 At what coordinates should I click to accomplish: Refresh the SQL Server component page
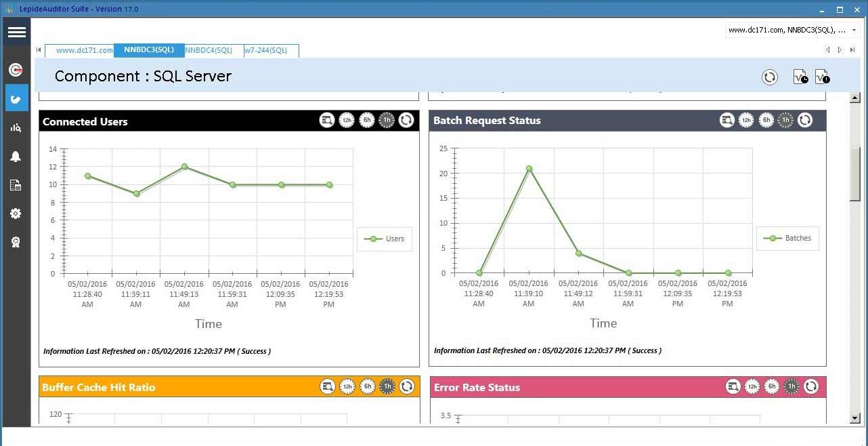click(x=770, y=77)
